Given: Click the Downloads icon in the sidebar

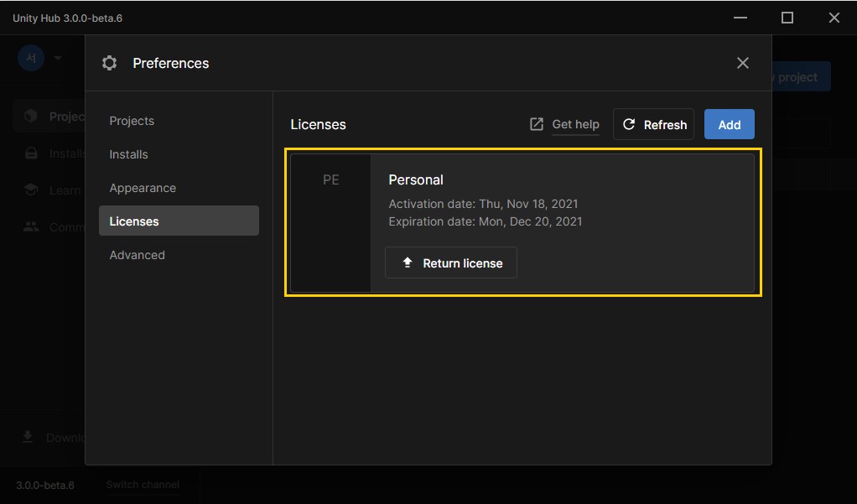Looking at the screenshot, I should click(28, 437).
